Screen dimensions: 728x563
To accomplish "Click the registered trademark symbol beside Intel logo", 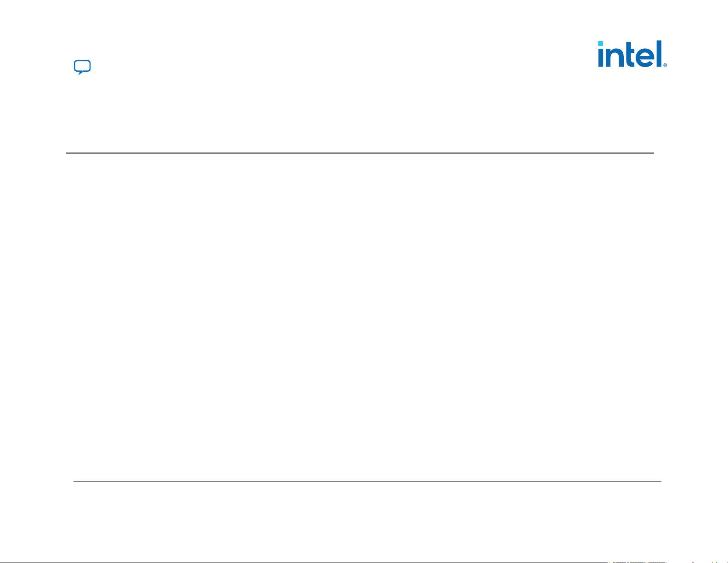I will point(665,65).
